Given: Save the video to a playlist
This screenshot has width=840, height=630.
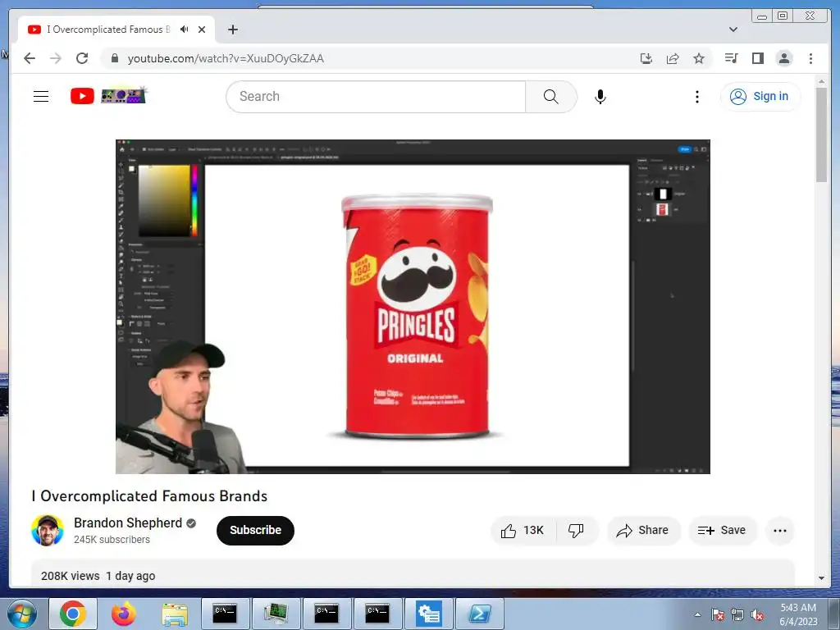Looking at the screenshot, I should point(722,531).
